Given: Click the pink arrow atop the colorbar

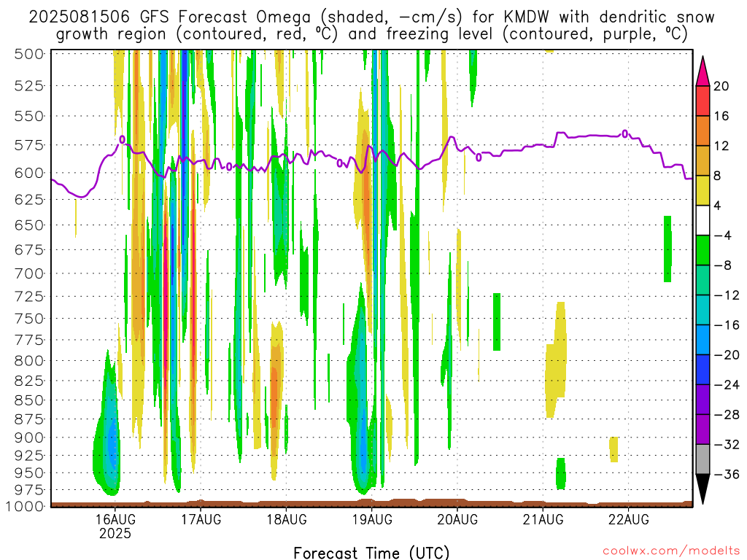Looking at the screenshot, I should click(x=703, y=71).
